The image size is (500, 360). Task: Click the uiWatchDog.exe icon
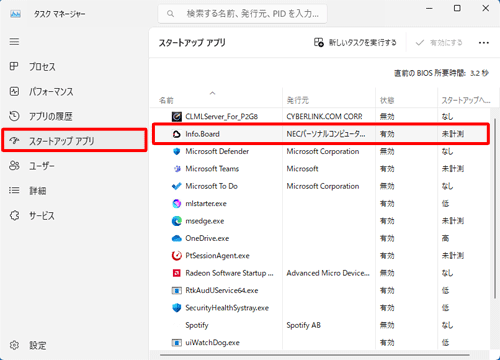177,343
